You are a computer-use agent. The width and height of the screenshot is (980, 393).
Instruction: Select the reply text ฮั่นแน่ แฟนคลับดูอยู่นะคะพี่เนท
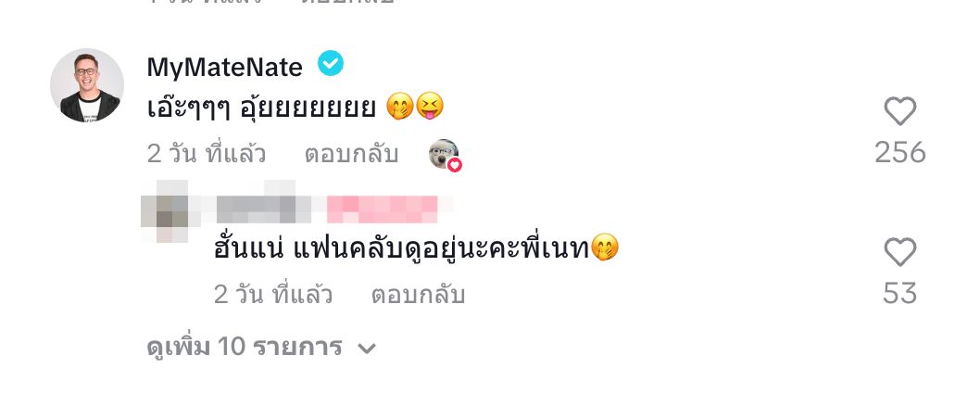(x=402, y=248)
